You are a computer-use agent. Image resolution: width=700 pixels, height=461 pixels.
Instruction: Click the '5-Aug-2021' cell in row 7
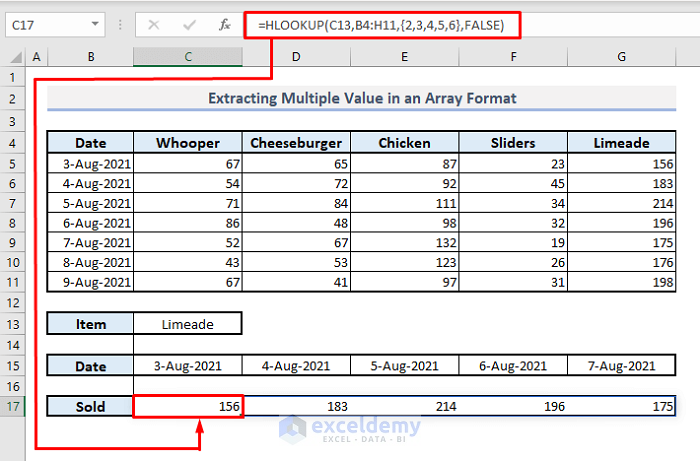91,203
